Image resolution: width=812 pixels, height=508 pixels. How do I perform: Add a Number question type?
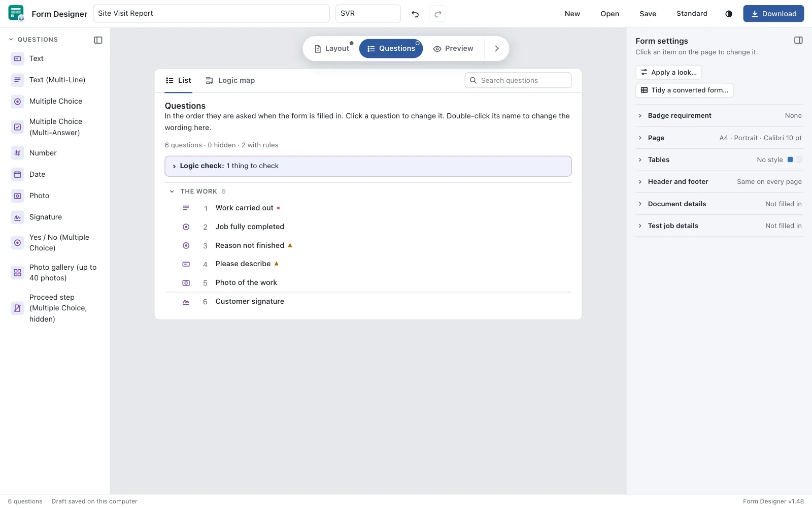click(55, 153)
